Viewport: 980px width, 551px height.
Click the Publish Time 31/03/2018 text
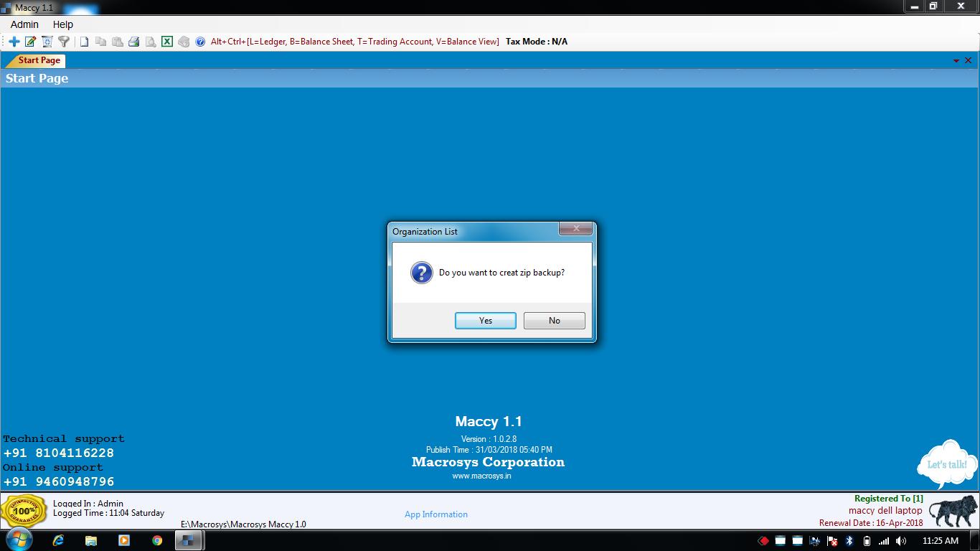(x=489, y=450)
